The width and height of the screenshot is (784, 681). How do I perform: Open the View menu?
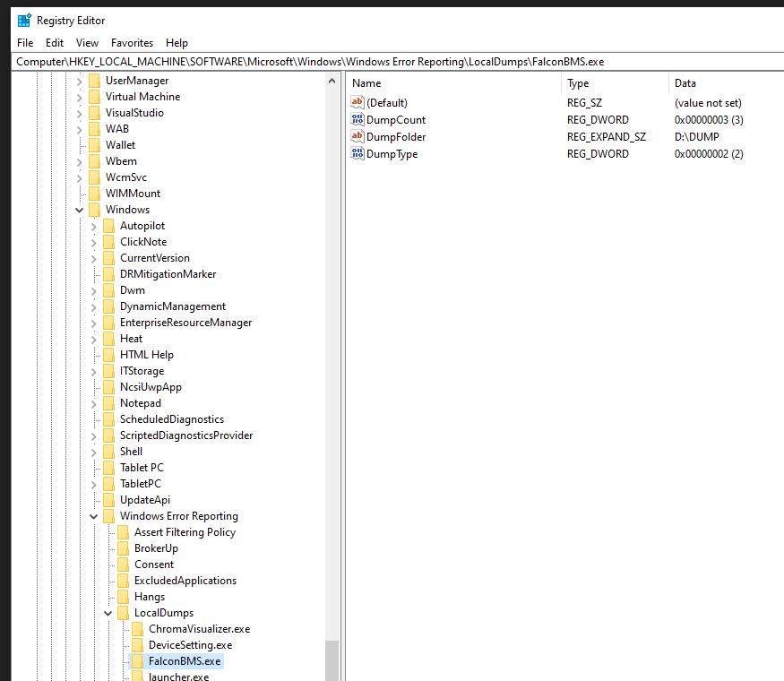click(x=87, y=43)
